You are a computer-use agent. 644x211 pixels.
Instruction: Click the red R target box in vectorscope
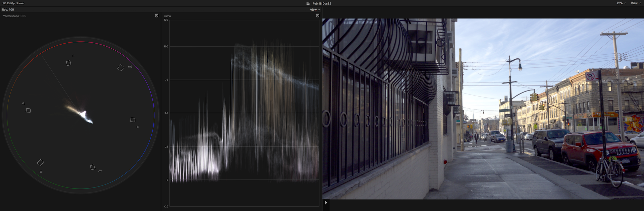68,63
